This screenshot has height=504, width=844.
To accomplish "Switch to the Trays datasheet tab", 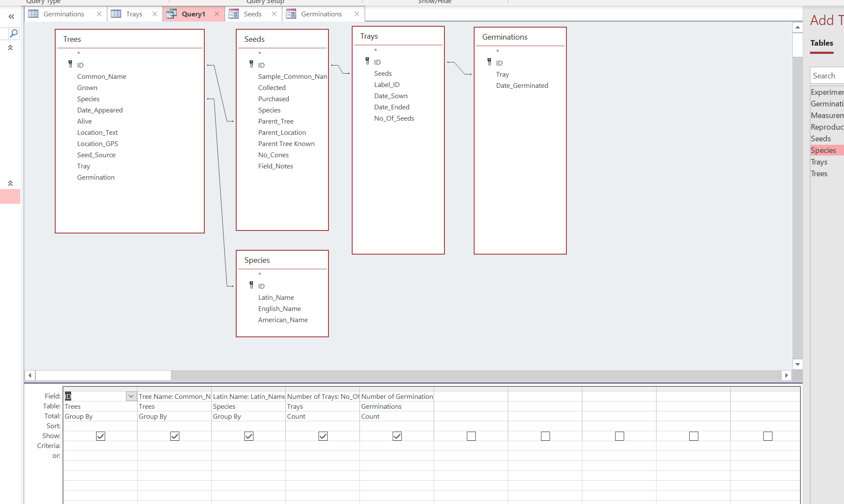I will pyautogui.click(x=134, y=14).
